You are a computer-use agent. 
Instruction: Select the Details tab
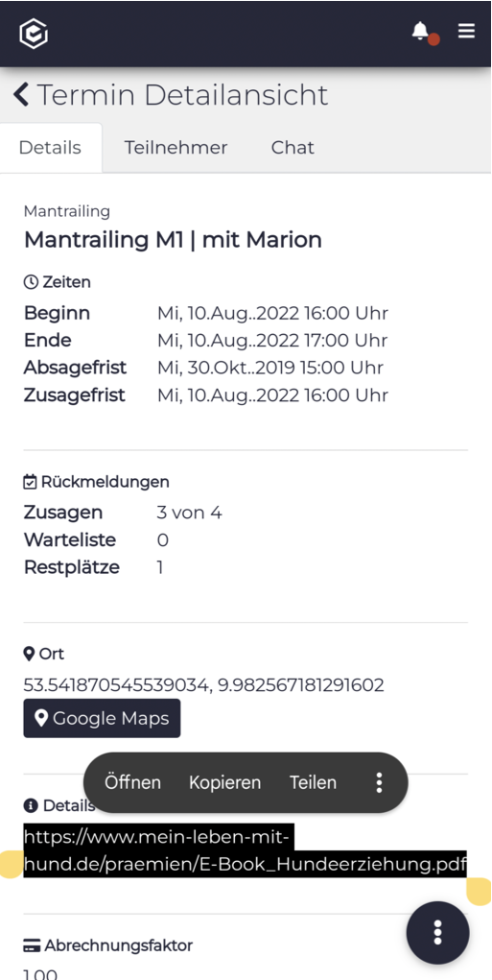click(50, 148)
